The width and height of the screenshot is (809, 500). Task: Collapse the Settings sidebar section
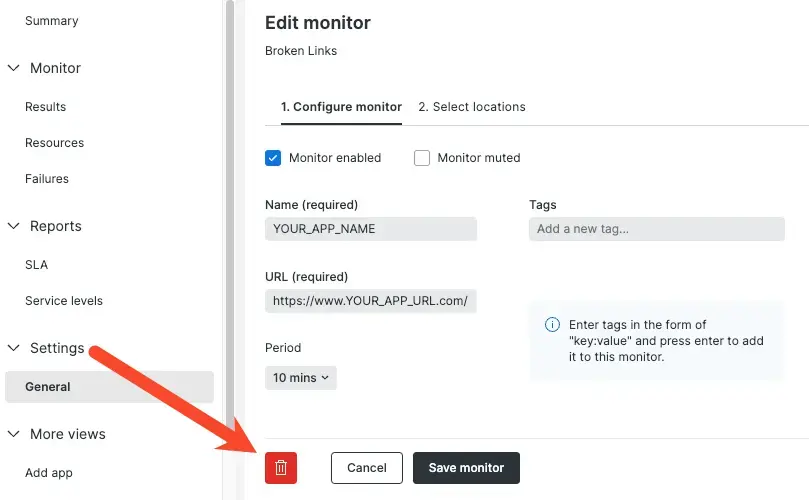pos(14,348)
